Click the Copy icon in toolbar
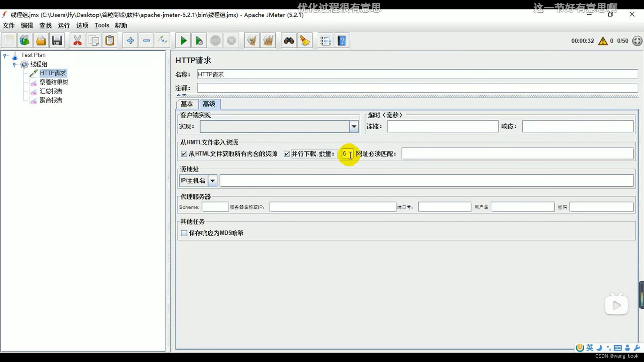 pyautogui.click(x=94, y=41)
